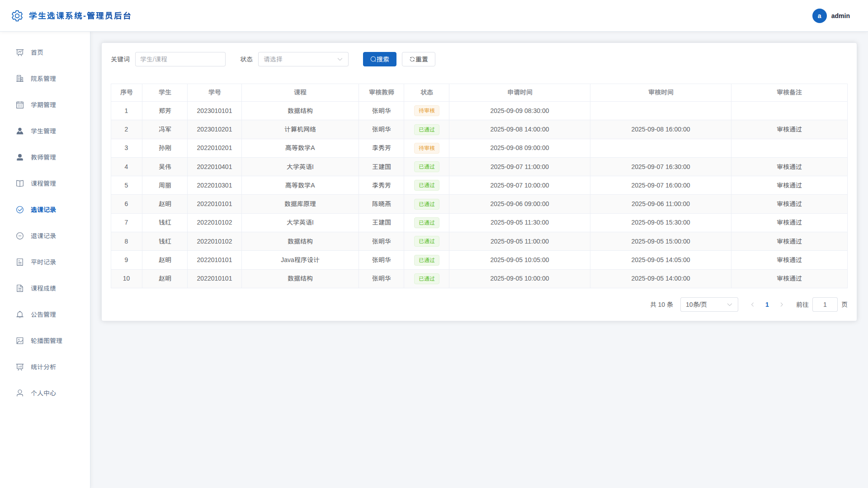Click the 选课记录 check-circle icon

click(x=20, y=210)
